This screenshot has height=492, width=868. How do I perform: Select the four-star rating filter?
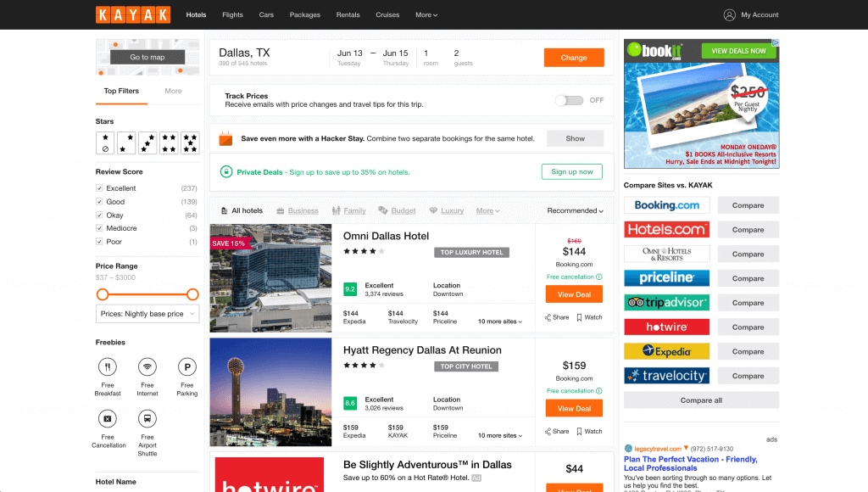(x=169, y=143)
